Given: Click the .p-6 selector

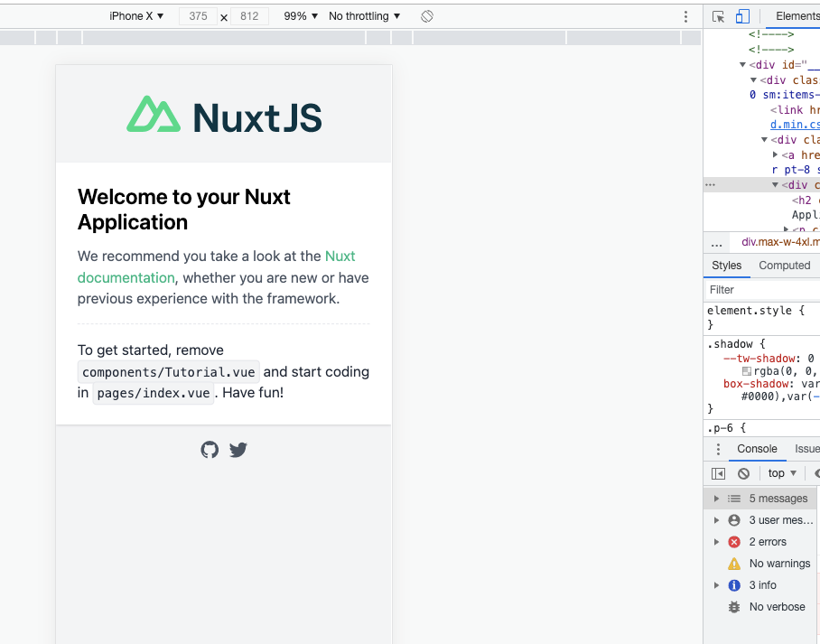Looking at the screenshot, I should (x=720, y=428).
